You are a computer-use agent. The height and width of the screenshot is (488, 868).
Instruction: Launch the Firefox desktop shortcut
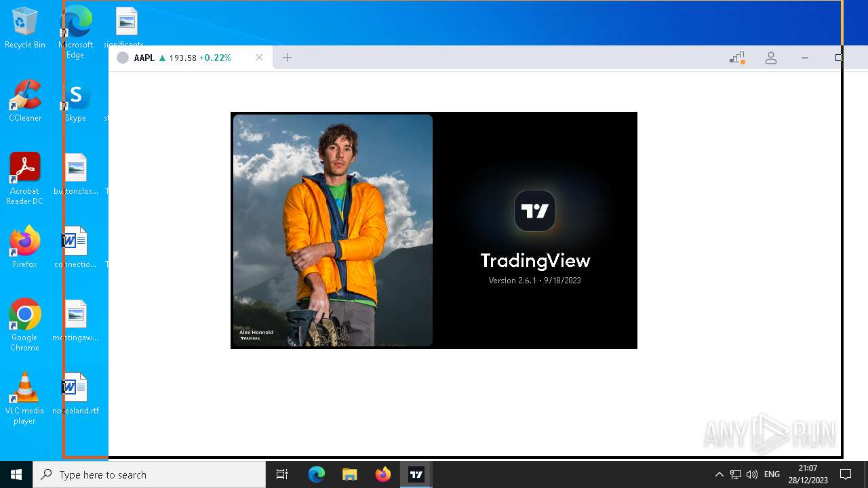coord(25,247)
